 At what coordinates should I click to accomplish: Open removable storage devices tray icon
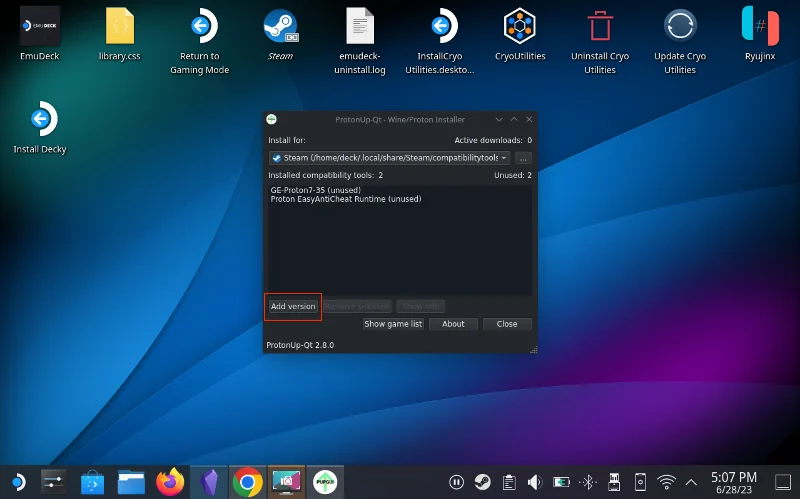[614, 482]
